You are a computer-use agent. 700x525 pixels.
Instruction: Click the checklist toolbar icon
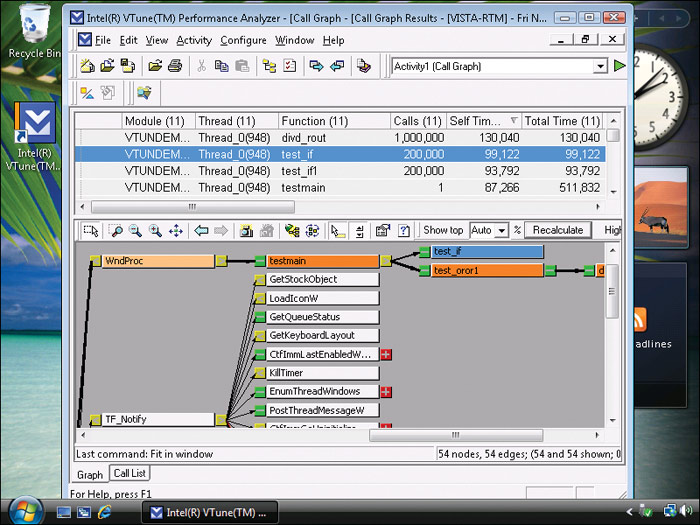(x=290, y=66)
